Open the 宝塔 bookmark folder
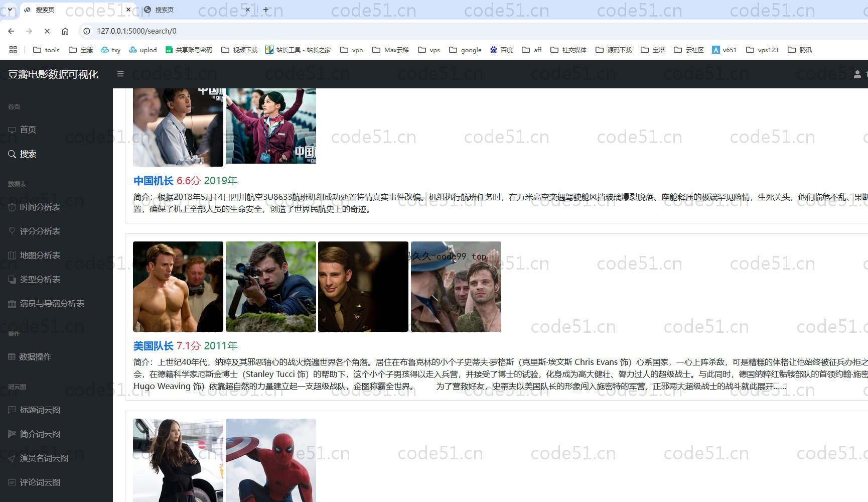Image resolution: width=868 pixels, height=502 pixels. (x=653, y=50)
